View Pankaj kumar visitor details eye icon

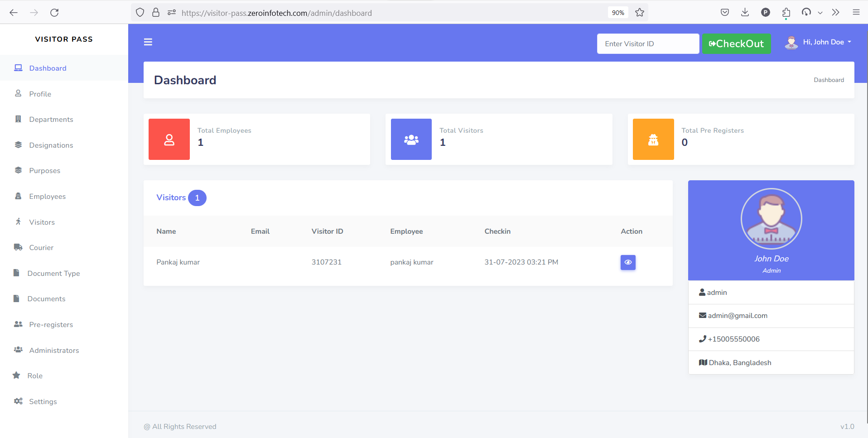628,262
